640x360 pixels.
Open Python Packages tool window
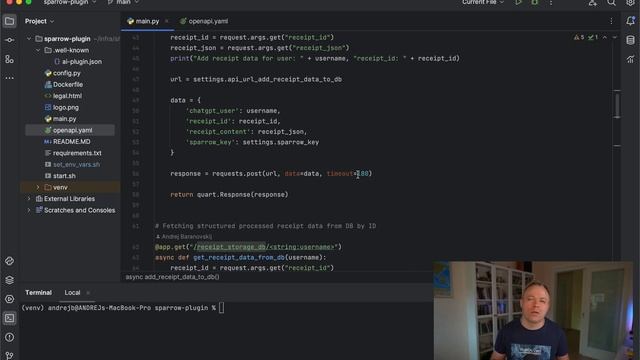tap(9, 261)
